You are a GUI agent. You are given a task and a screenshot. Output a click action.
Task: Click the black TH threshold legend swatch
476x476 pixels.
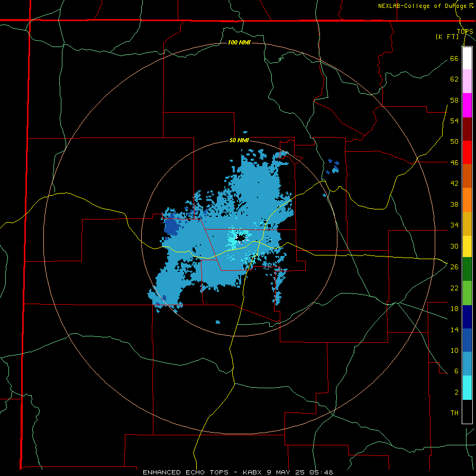point(467,411)
